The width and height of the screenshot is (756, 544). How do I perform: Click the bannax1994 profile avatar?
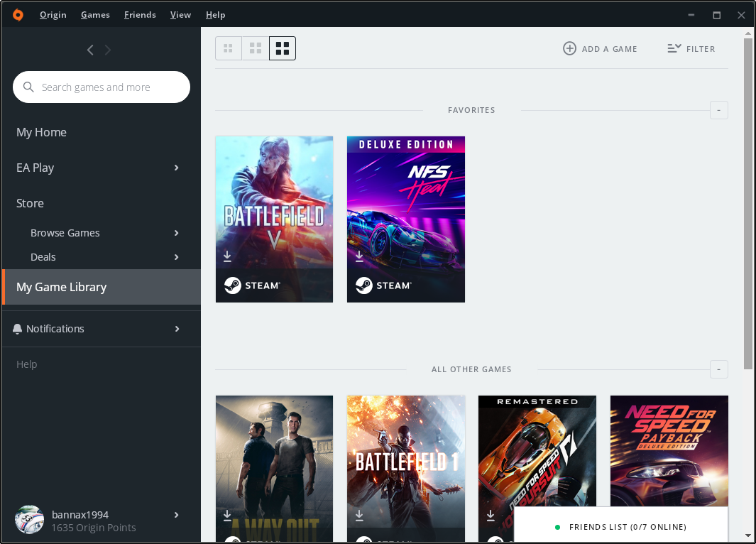click(29, 521)
